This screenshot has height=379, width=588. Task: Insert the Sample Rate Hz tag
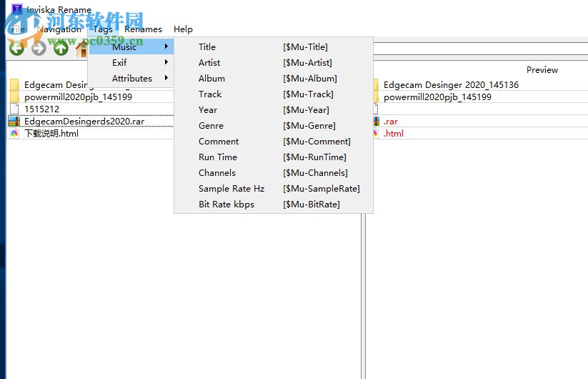(274, 188)
